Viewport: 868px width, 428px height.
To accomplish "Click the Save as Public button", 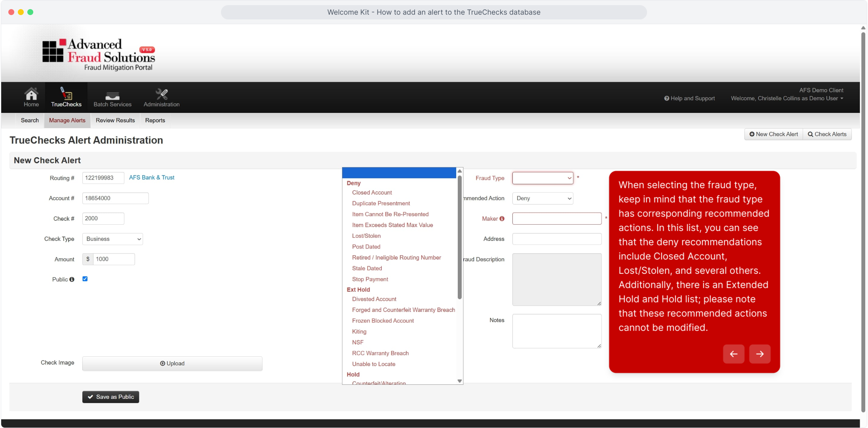I will (x=111, y=397).
